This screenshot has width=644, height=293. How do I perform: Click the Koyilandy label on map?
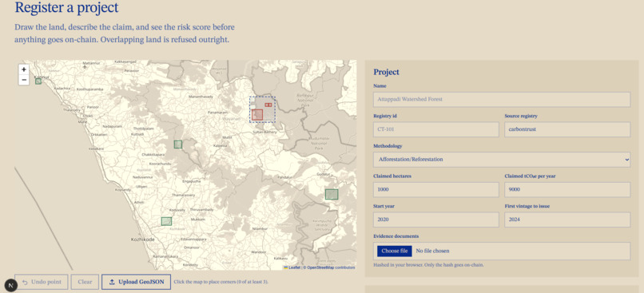(x=123, y=190)
